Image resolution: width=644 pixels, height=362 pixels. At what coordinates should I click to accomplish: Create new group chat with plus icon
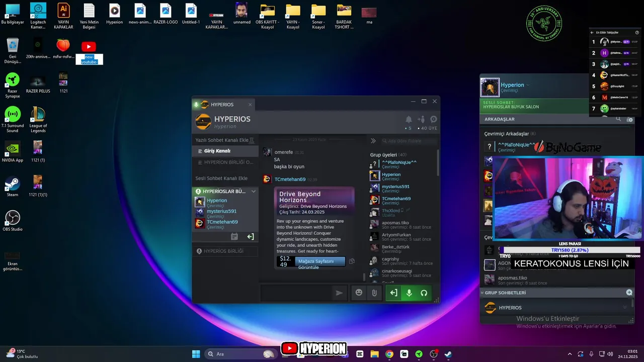pos(629,292)
